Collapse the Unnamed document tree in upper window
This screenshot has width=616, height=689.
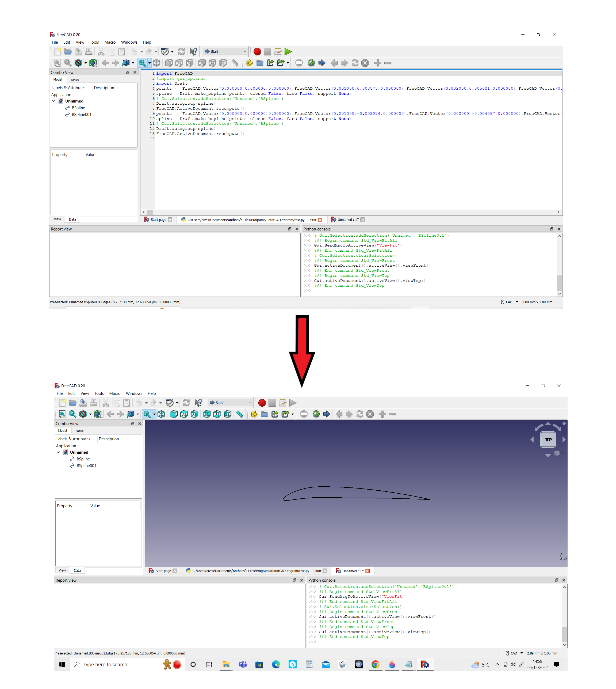click(x=53, y=101)
